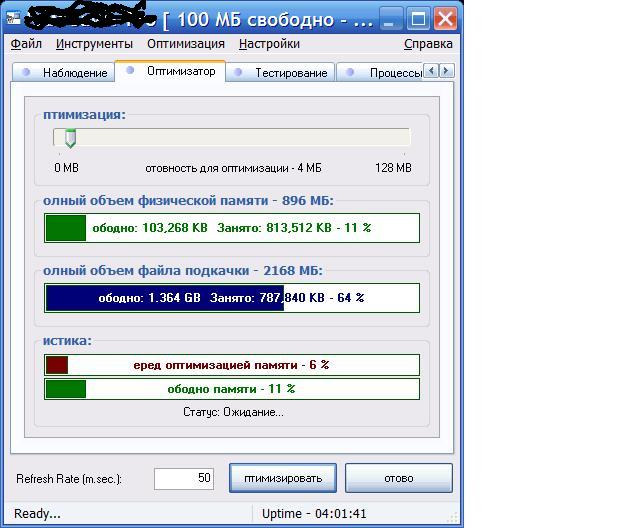Open the Оптимизация menu
This screenshot has width=640, height=528.
[x=186, y=44]
